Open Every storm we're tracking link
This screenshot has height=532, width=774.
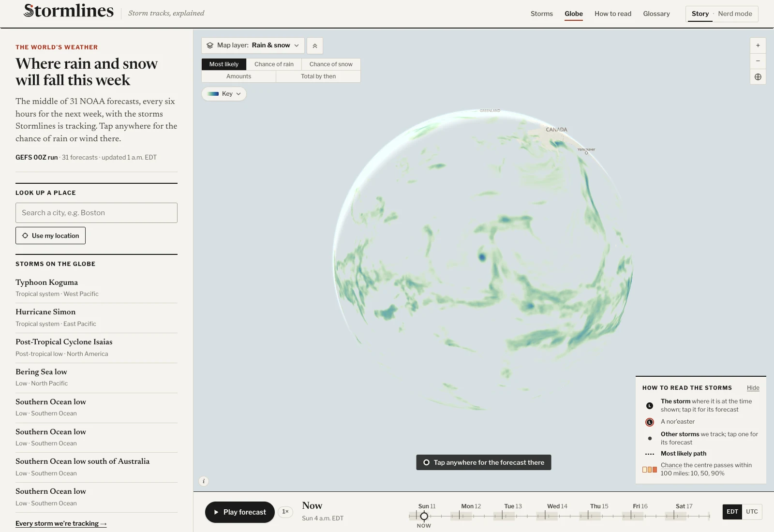point(61,523)
